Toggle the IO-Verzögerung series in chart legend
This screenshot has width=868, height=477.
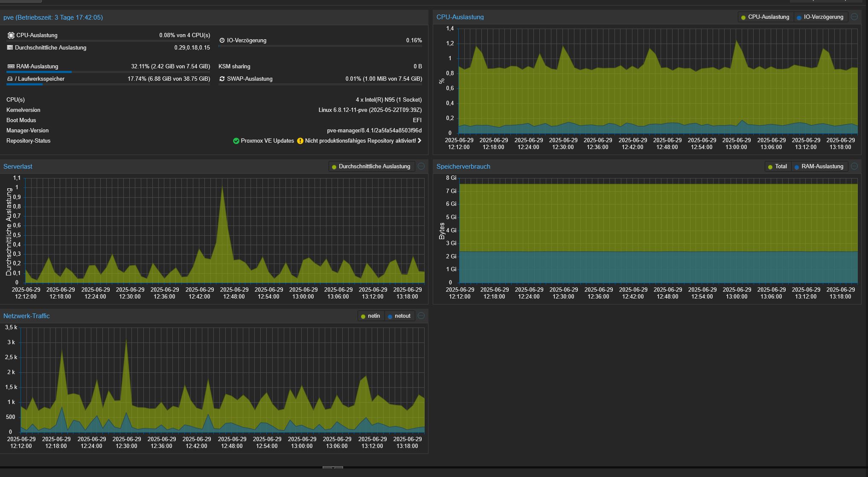[820, 17]
